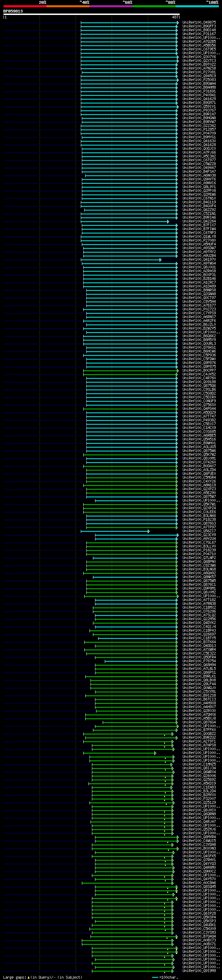Viewport: 222px width, 980px height.
Task: Select the UniRef100_P40941 label
Action: click(199, 95)
